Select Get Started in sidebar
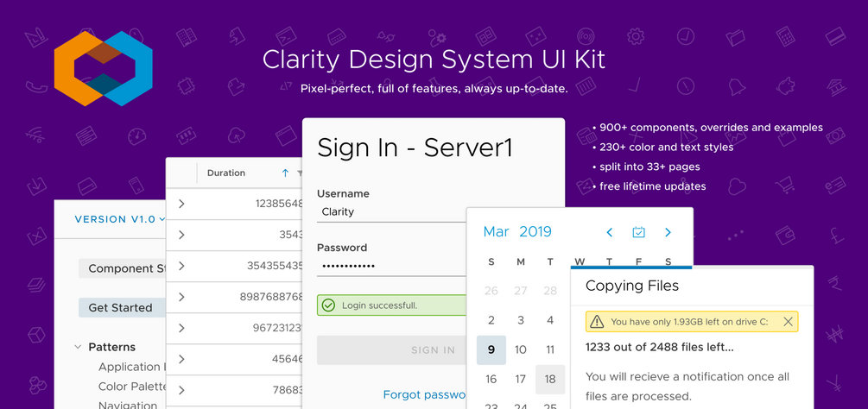Screen dimensions: 868x409 tap(123, 308)
